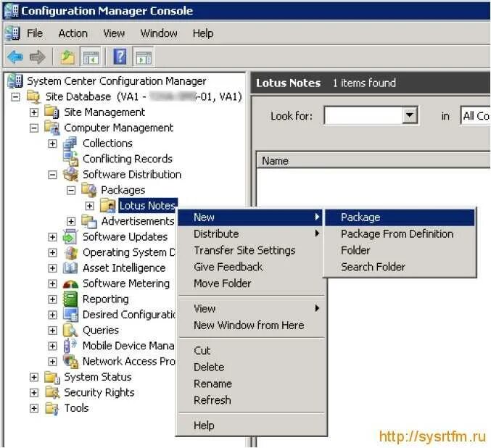This screenshot has width=491, height=448.
Task: Click the Forward arrow toolbar icon
Action: 38,57
